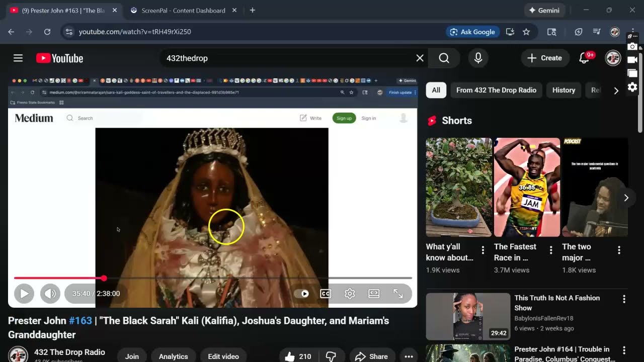The image size is (644, 362).
Task: Click the browser address bar URL
Action: click(x=135, y=32)
